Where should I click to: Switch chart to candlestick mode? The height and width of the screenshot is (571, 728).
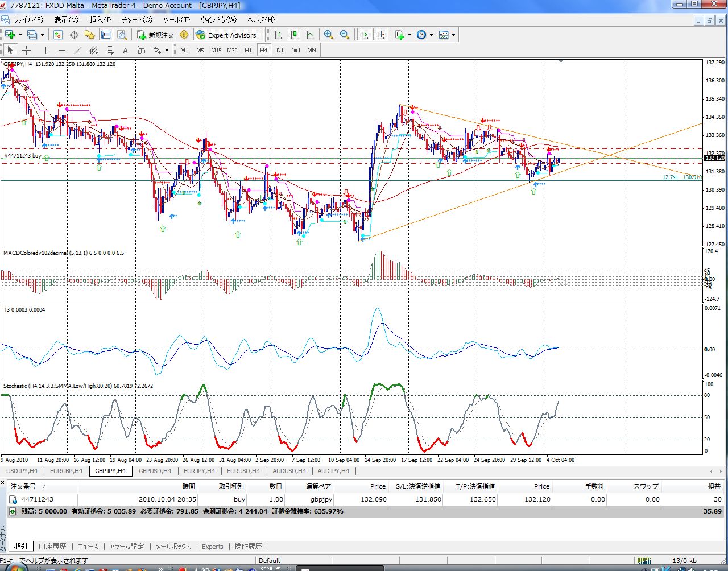(294, 35)
